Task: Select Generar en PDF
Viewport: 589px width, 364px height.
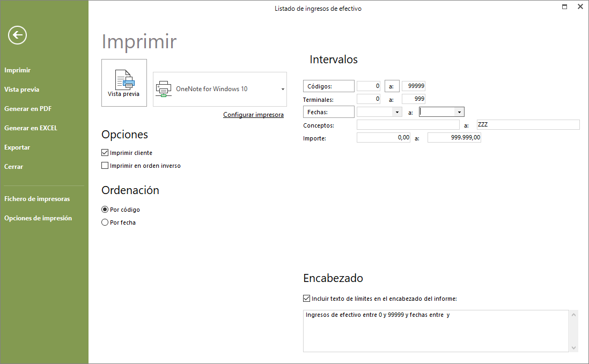Action: click(x=28, y=109)
